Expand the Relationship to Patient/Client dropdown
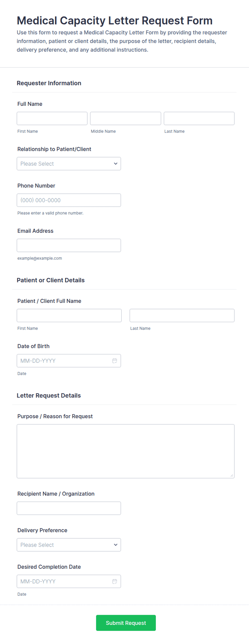Screen dimensions: 249x644 point(69,163)
